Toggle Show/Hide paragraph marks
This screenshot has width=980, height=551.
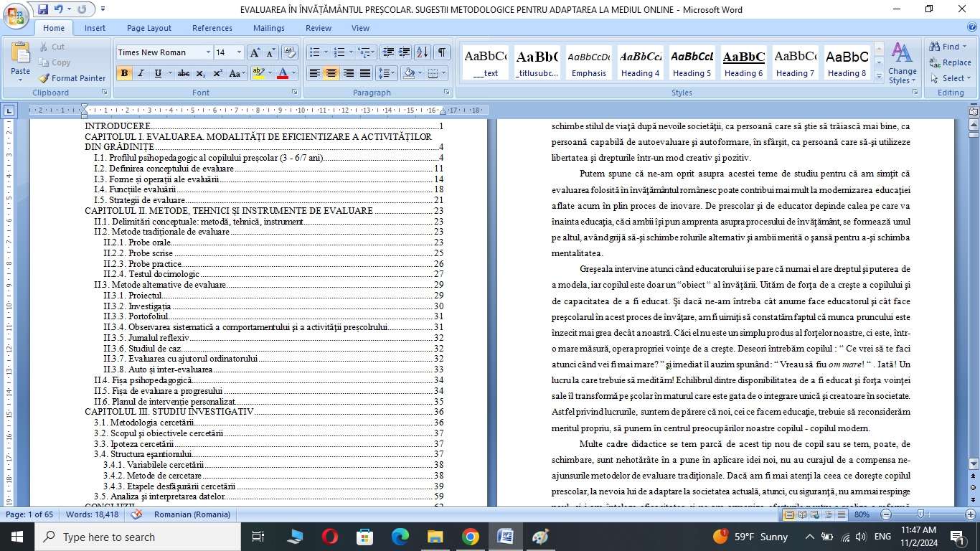point(443,52)
